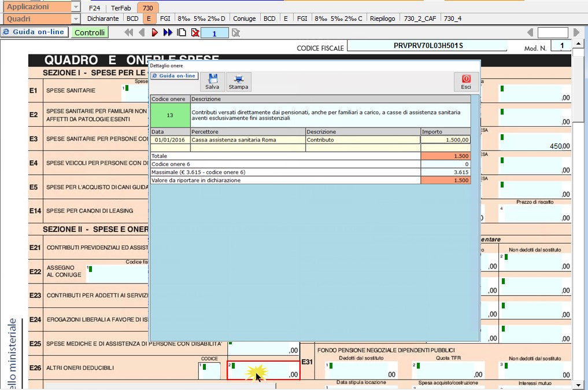Image resolution: width=588 pixels, height=390 pixels.
Task: Go to previous module arrow
Action: coord(142,32)
